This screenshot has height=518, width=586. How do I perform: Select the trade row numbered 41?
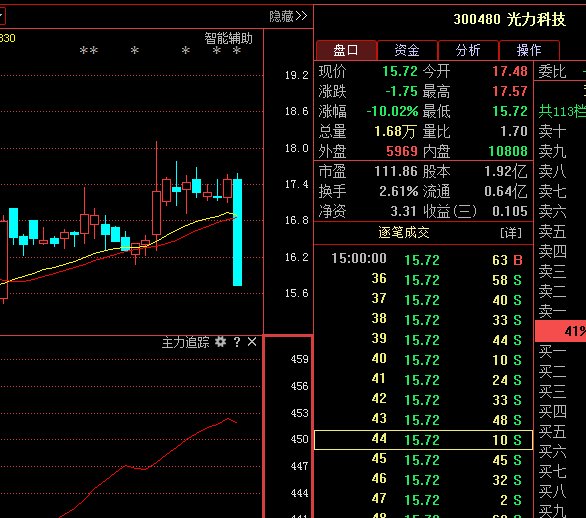coord(423,380)
